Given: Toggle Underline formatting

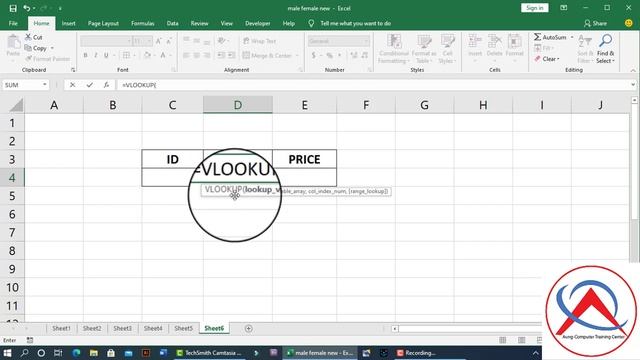Looking at the screenshot, I should 106,55.
